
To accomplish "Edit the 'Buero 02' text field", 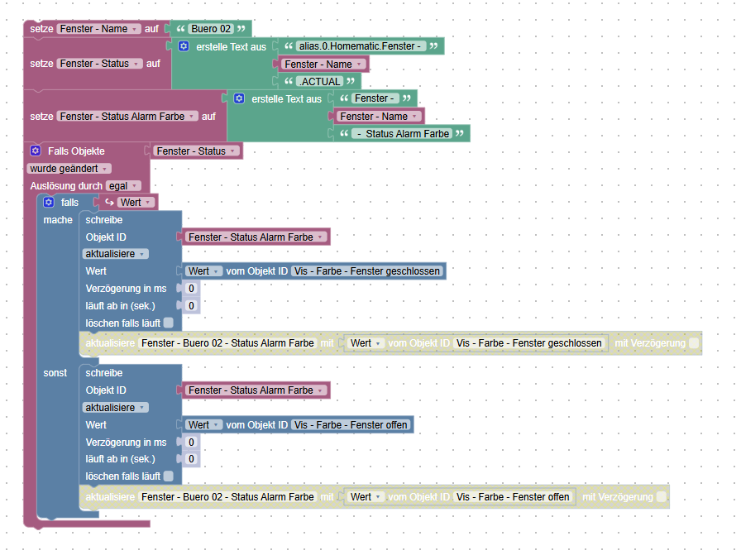I will tap(211, 29).
